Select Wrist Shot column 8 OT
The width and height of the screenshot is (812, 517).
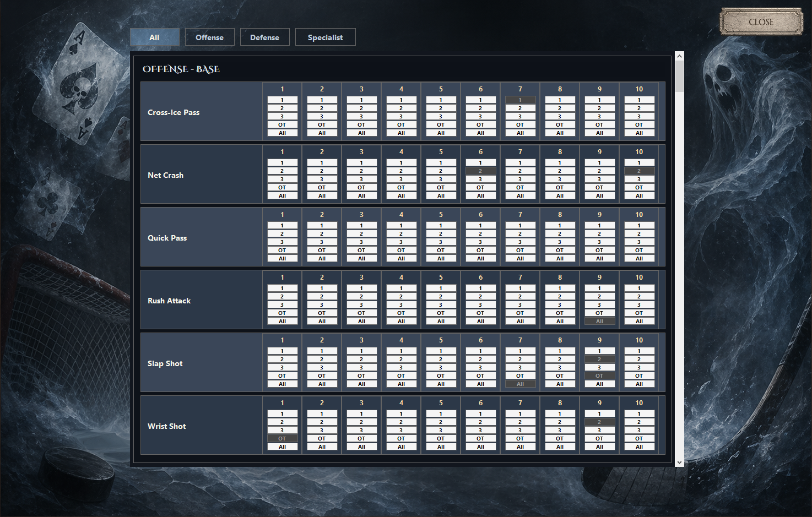[x=560, y=439]
